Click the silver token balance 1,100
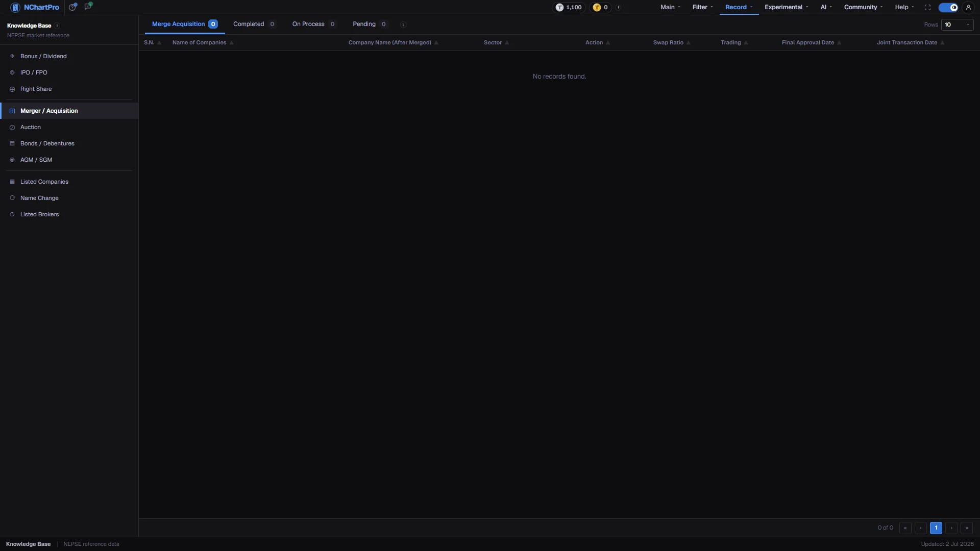This screenshot has height=551, width=980. (x=569, y=7)
